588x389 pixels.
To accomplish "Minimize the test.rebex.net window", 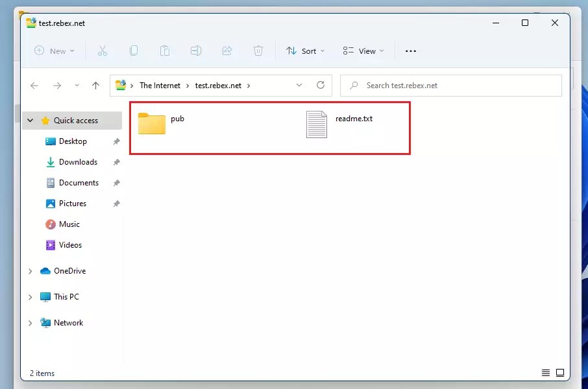I will click(x=496, y=23).
